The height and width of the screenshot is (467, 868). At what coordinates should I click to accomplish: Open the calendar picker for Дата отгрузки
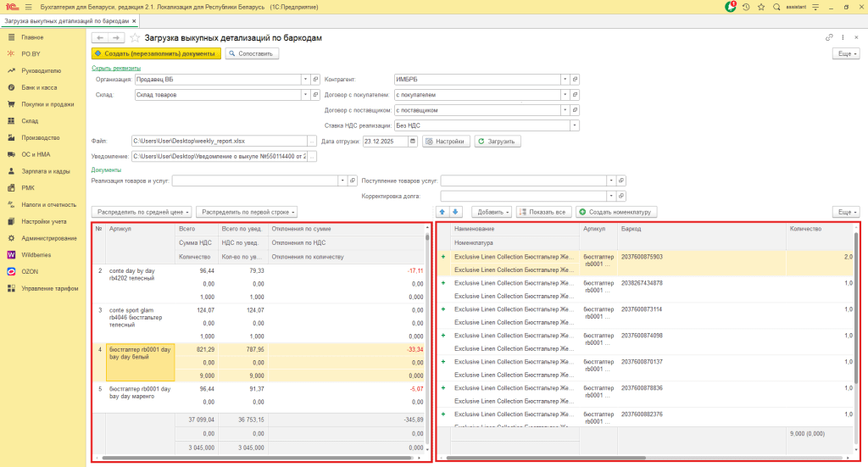pyautogui.click(x=413, y=142)
